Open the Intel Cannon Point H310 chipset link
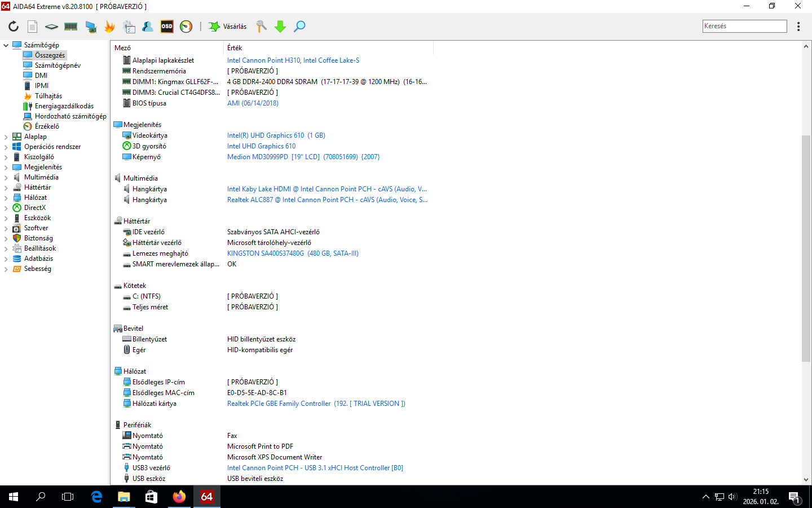 pos(293,60)
